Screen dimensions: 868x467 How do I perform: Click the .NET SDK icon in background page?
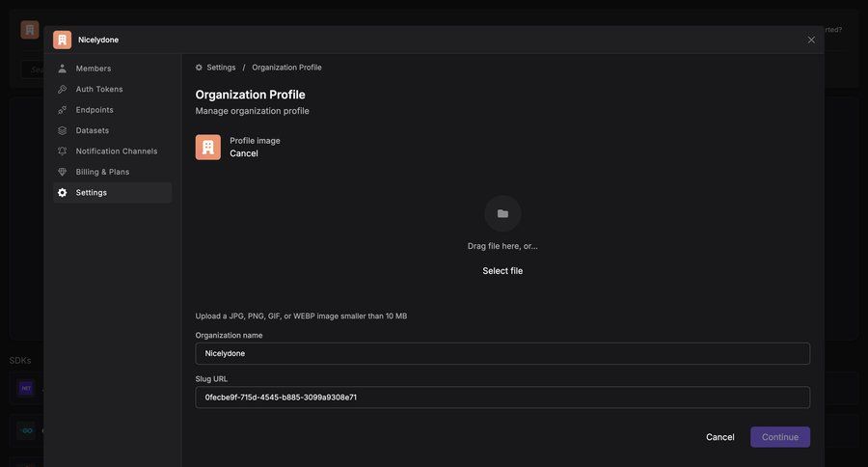tap(26, 388)
